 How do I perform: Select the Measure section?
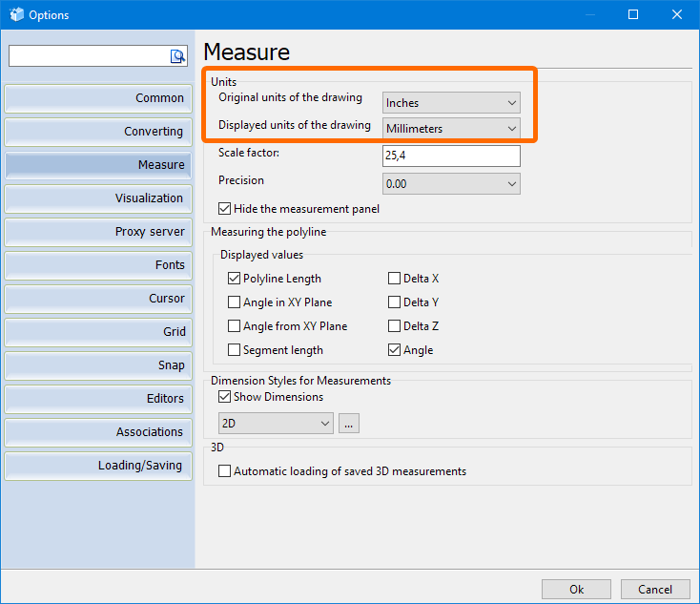(x=98, y=165)
